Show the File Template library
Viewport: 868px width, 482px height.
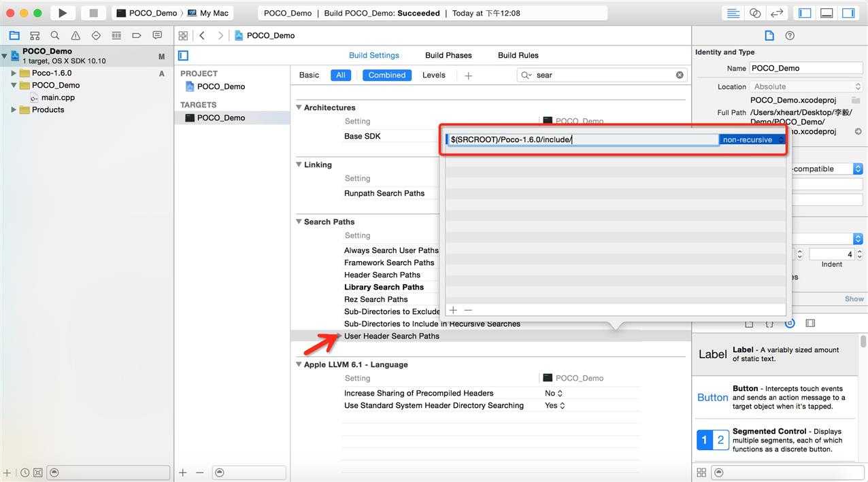point(749,324)
